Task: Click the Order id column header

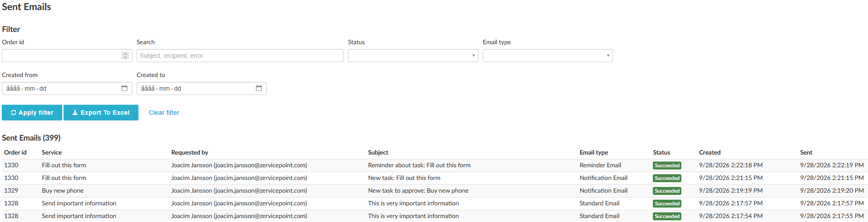Action: 15,152
